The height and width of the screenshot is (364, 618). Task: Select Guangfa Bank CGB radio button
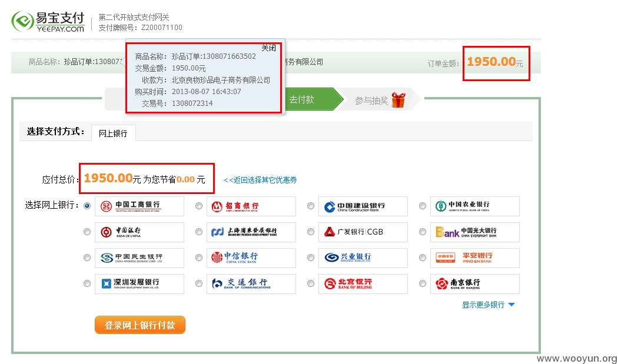pyautogui.click(x=311, y=232)
